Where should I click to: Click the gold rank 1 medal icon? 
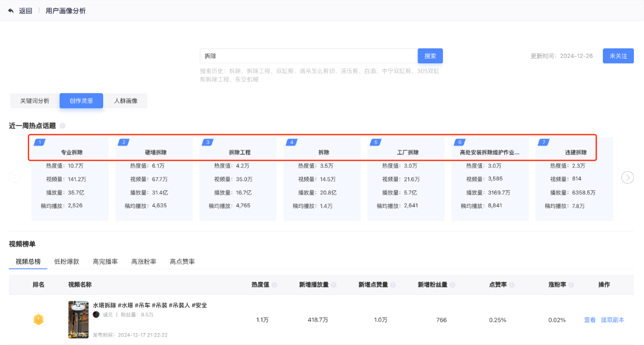coord(38,319)
